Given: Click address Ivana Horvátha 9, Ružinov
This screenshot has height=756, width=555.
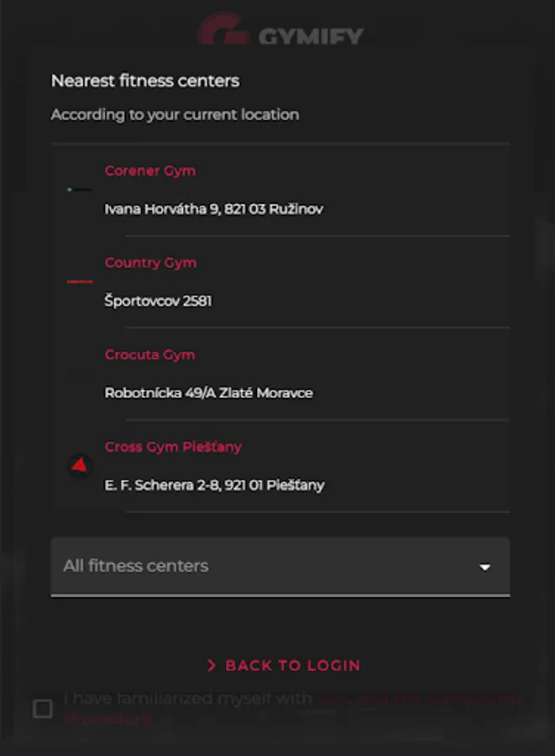Looking at the screenshot, I should tap(213, 208).
